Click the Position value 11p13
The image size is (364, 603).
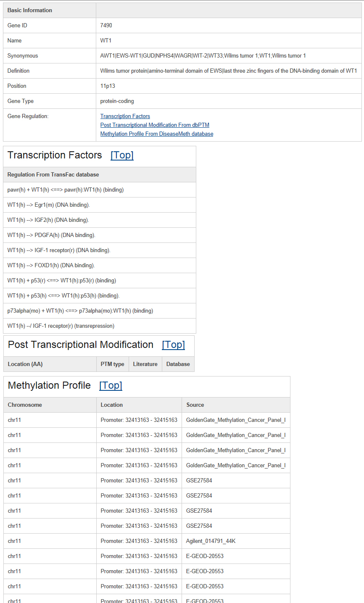pos(108,86)
